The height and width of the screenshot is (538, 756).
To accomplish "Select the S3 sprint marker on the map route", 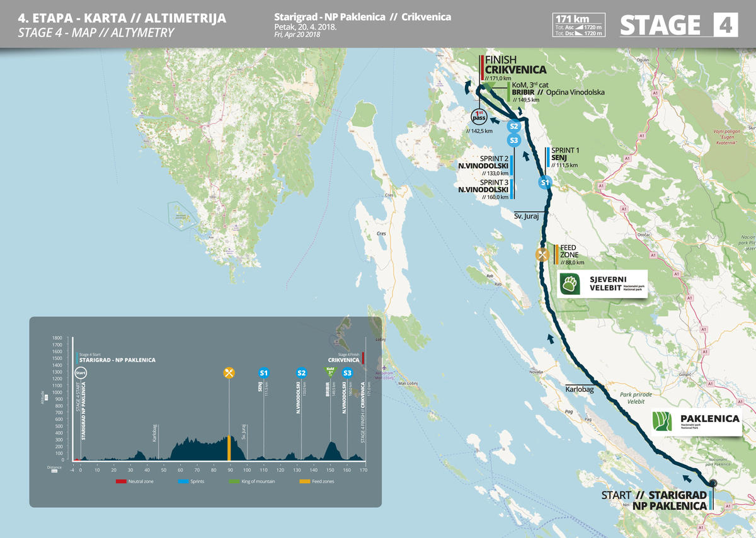I will 514,140.
